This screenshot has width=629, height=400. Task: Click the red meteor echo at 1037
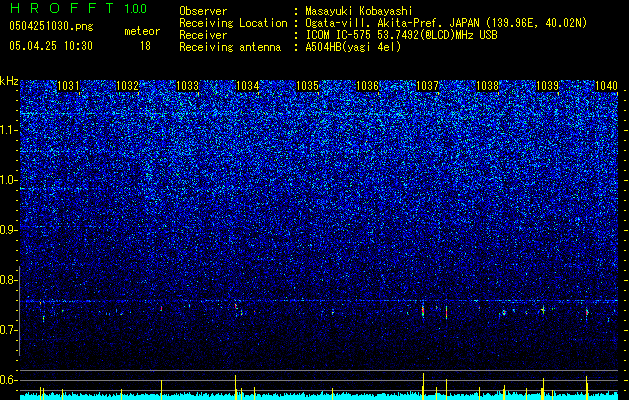pyautogui.click(x=423, y=311)
